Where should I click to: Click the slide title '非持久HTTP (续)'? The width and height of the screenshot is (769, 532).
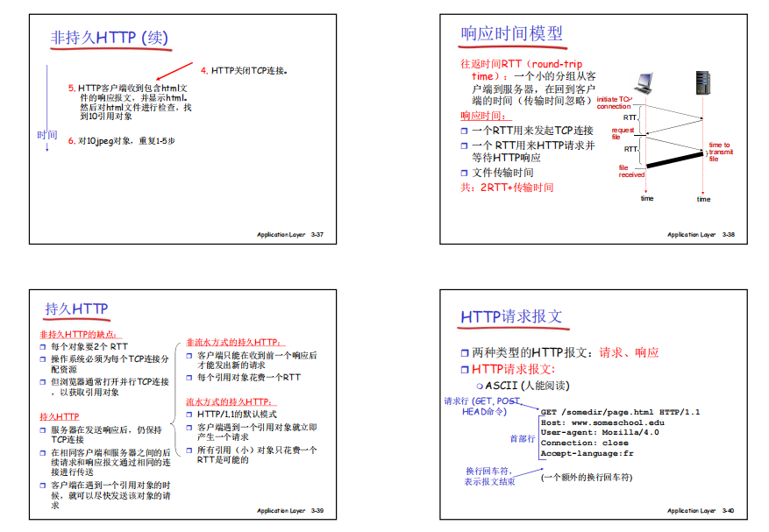click(110, 38)
